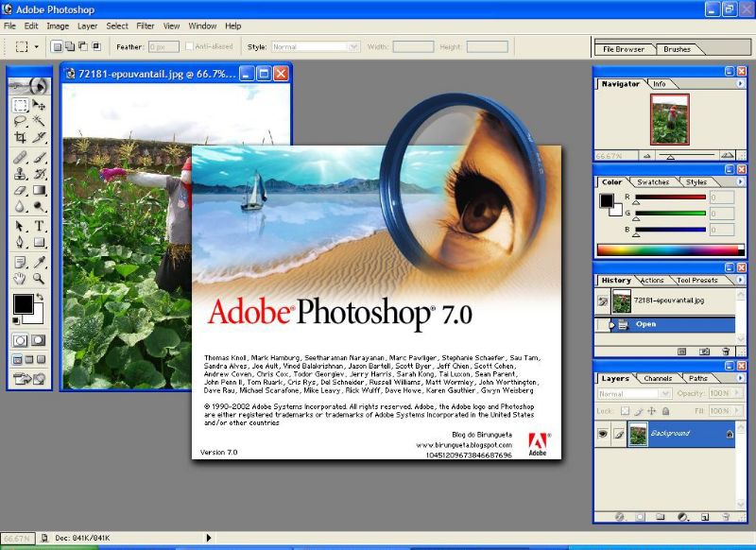Swap foreground and background colors
The width and height of the screenshot is (756, 550).
[40, 297]
